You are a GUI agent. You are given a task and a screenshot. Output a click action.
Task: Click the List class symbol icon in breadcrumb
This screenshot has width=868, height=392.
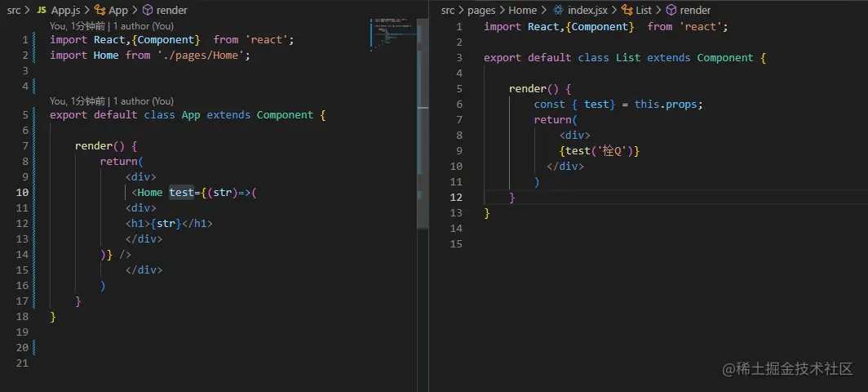click(x=627, y=10)
